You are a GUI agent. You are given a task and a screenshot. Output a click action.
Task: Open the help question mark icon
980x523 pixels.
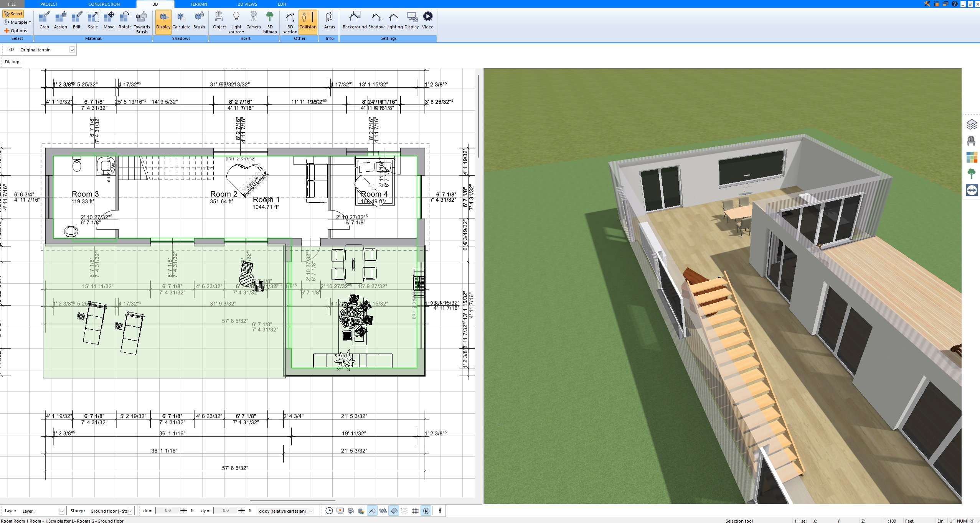[955, 4]
